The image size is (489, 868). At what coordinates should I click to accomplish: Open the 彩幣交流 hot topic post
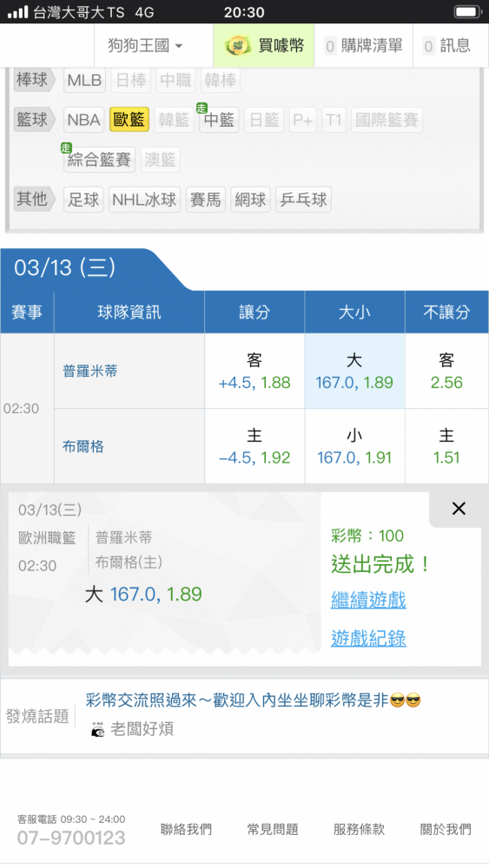coord(253,700)
